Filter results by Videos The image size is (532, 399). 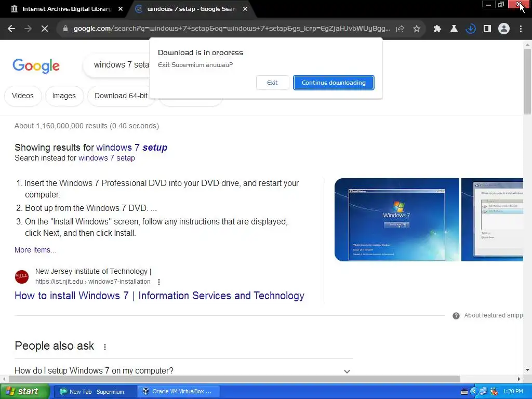coord(23,96)
